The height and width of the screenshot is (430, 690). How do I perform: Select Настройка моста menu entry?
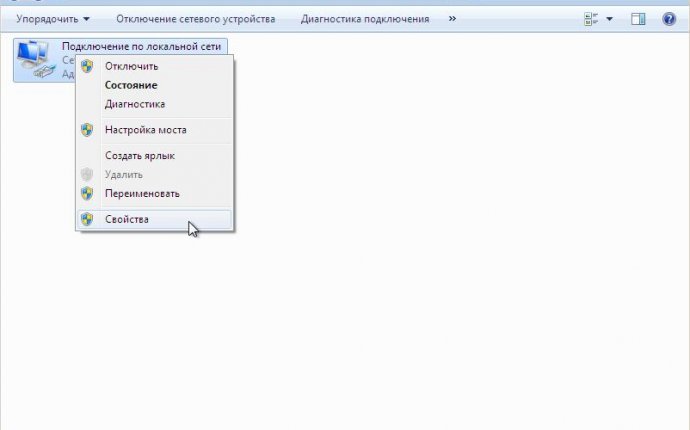pyautogui.click(x=154, y=130)
